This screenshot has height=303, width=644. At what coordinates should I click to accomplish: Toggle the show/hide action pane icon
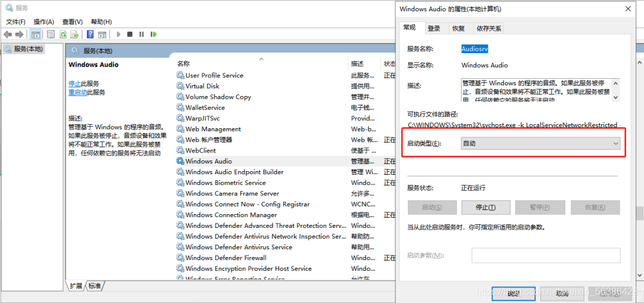(103, 35)
